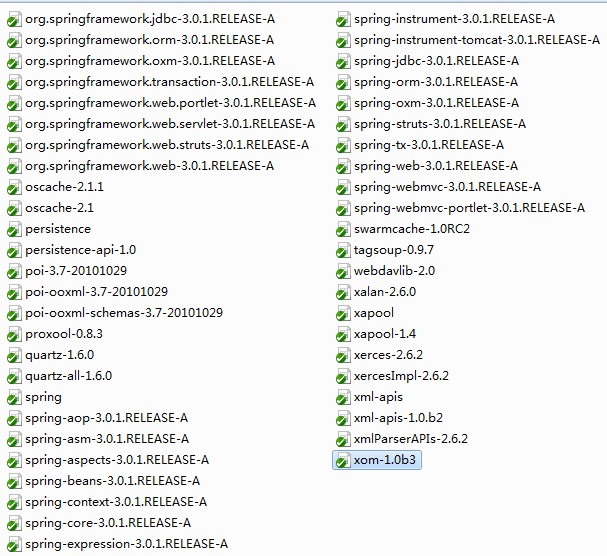Click file name spring-web-3.0.1.RELEASE-A
Viewport: 607px width, 556px height.
coord(436,166)
